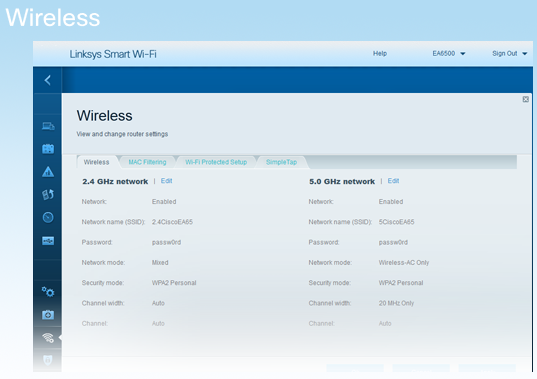Click the 5.0 GHz network heading
Screen dimensions: 537x379
(x=342, y=181)
